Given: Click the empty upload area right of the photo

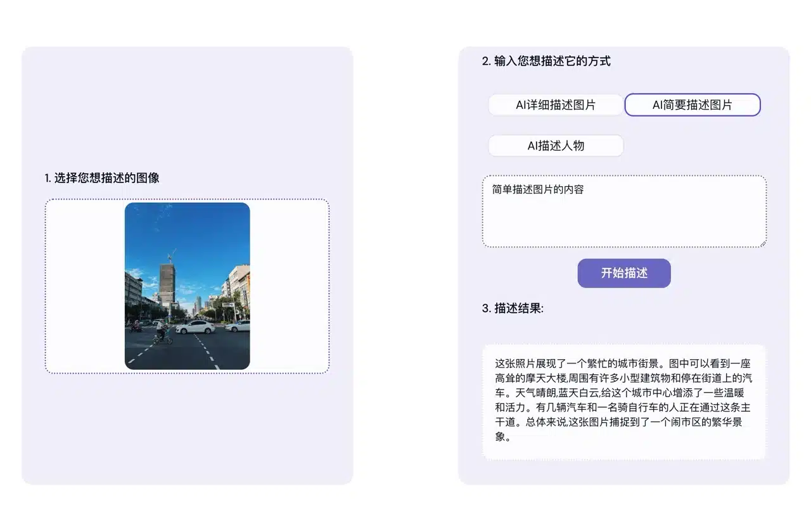Looking at the screenshot, I should pos(289,286).
